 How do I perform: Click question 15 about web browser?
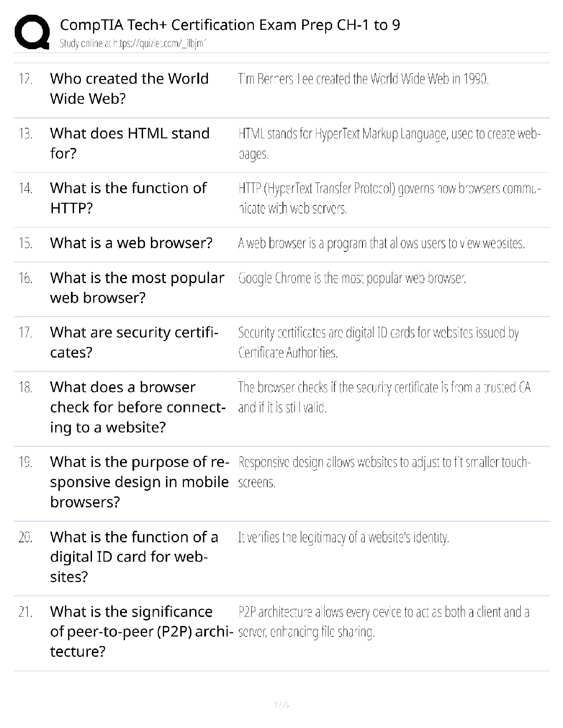[131, 243]
